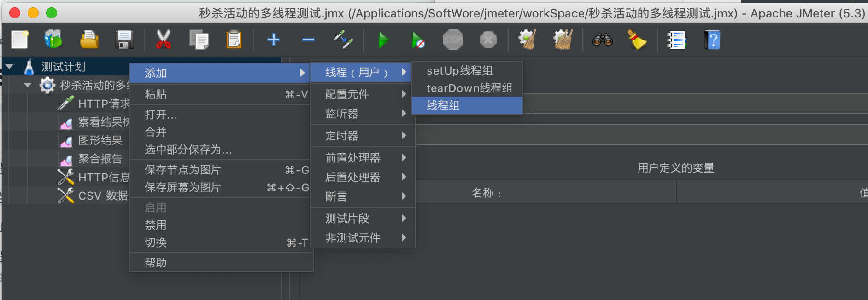Open the Help question-mark icon

pyautogui.click(x=712, y=40)
